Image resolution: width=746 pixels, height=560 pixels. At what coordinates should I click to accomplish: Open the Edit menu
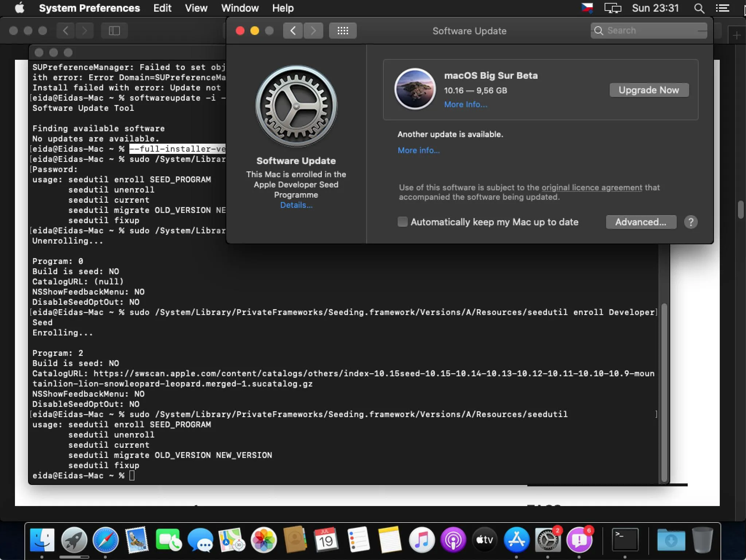[x=162, y=8]
